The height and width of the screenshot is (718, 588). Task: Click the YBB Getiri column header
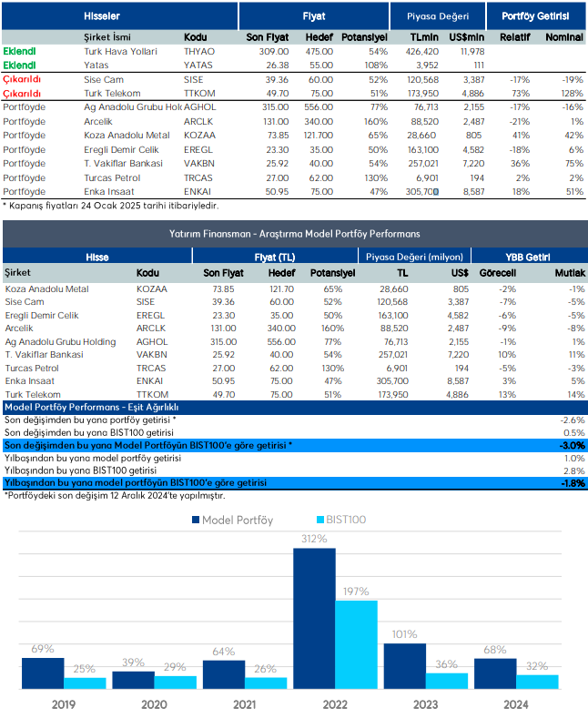point(528,258)
